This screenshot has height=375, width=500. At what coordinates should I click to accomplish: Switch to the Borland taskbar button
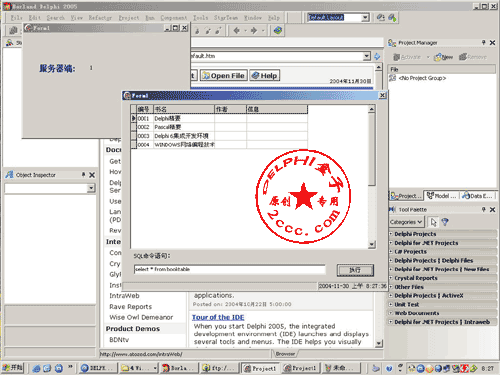click(179, 368)
